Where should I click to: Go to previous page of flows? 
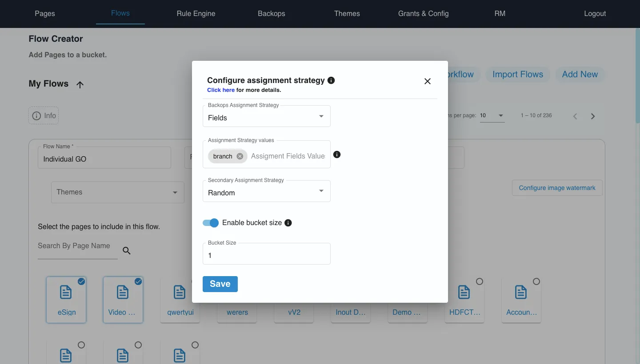575,116
